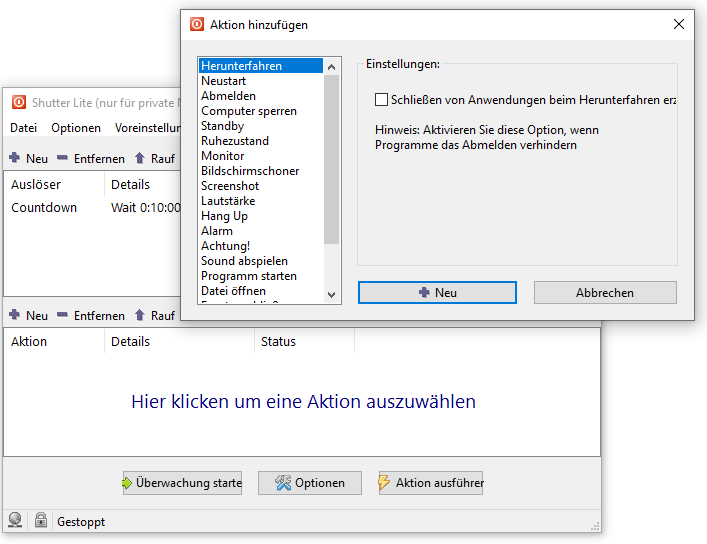Screen dimensions: 707x544
Task: Click the Aktion ausführen button
Action: (x=430, y=483)
